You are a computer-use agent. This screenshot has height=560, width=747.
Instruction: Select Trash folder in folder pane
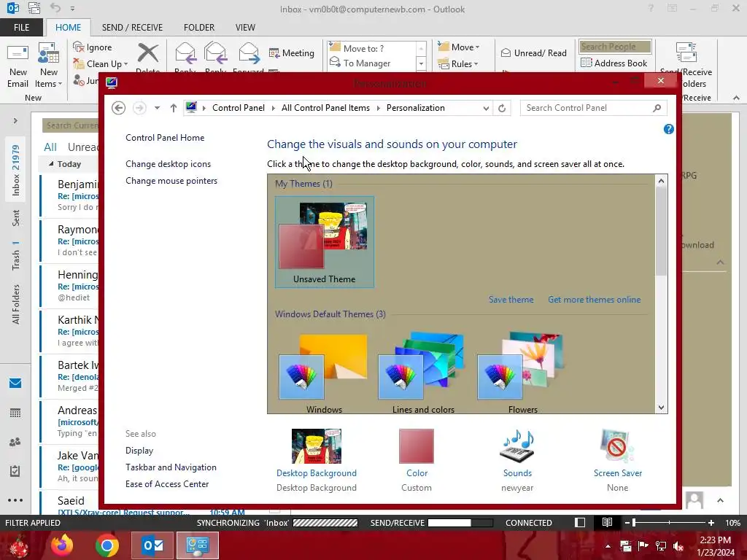16,256
